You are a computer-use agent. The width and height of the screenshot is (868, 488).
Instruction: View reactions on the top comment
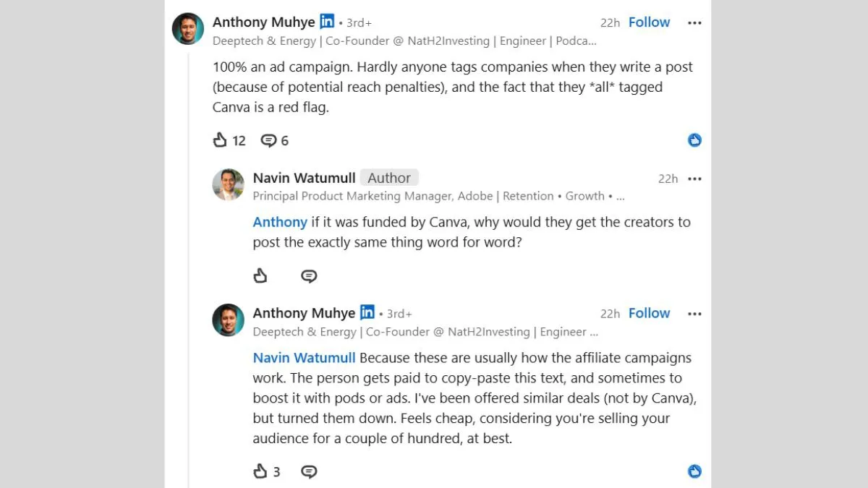[x=694, y=140]
